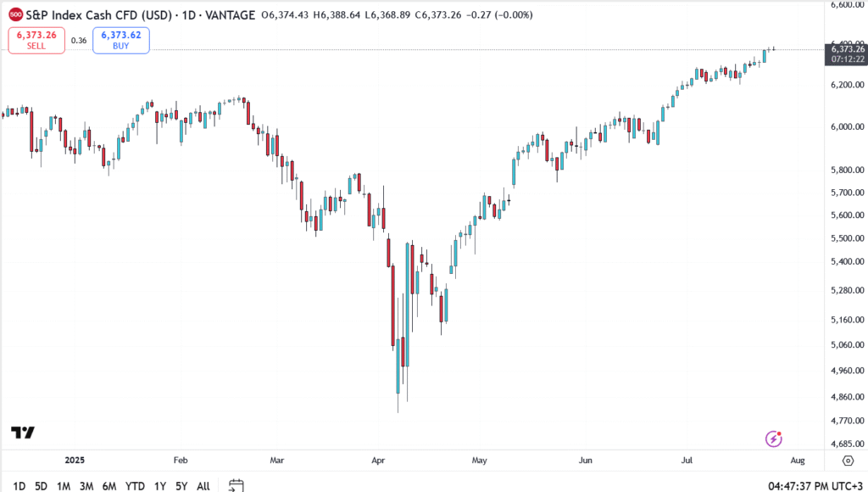Choose the 6M time range

109,486
